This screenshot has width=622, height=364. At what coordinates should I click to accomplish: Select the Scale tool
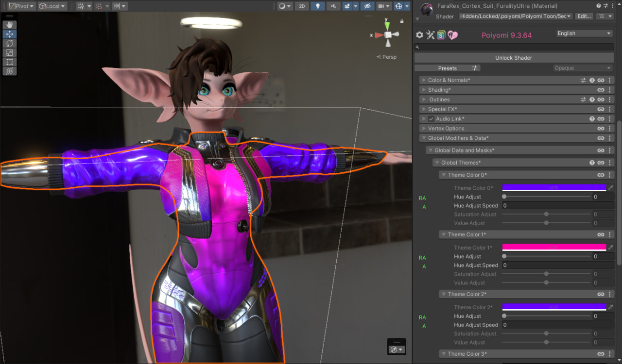click(x=9, y=52)
